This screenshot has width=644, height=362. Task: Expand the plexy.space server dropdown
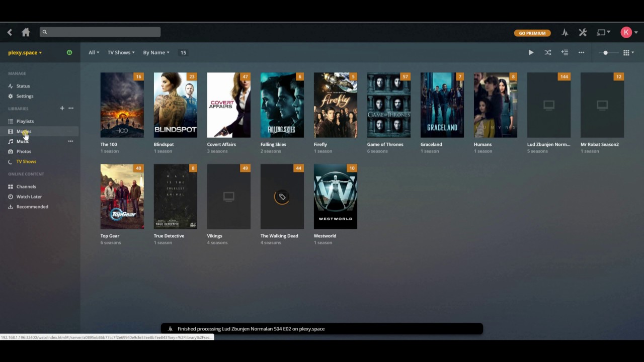pos(25,52)
